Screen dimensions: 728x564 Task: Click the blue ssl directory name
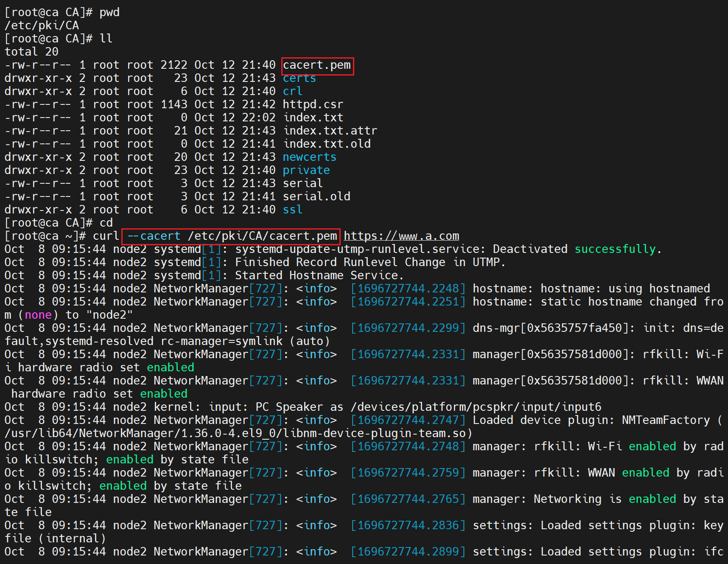pos(292,210)
